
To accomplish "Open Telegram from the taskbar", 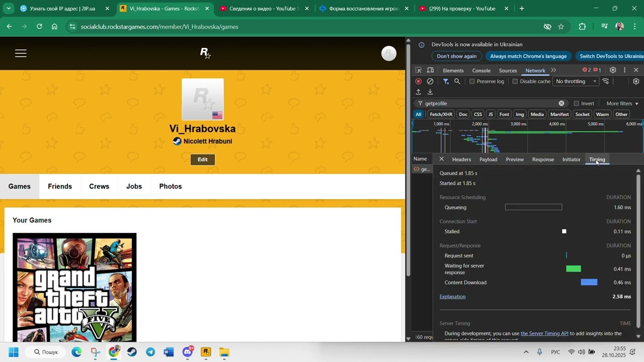I will tap(150, 352).
